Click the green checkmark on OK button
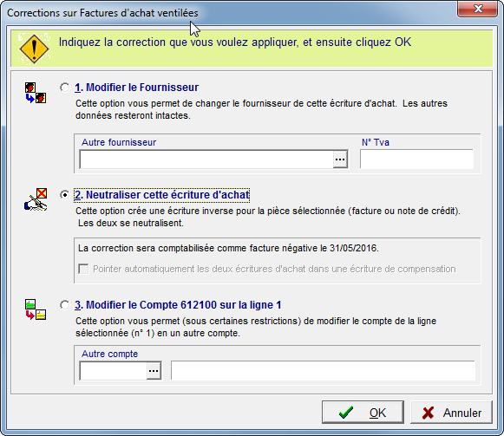The height and width of the screenshot is (436, 504). pyautogui.click(x=346, y=413)
